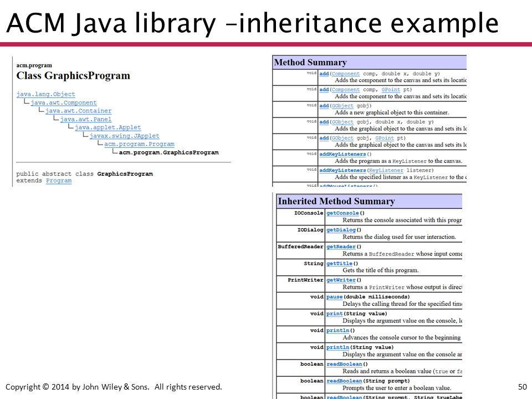
Task: Open addKeyListeners() link with no arguments
Action: [x=342, y=154]
